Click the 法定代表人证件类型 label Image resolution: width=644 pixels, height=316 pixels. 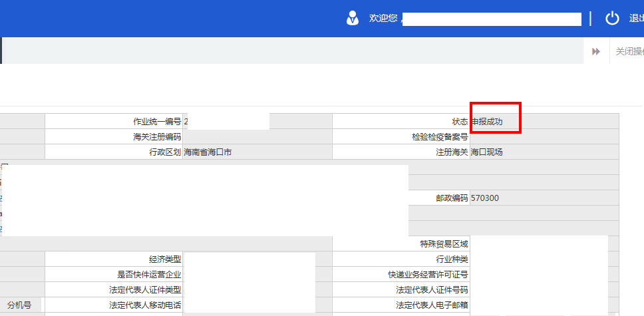click(145, 290)
